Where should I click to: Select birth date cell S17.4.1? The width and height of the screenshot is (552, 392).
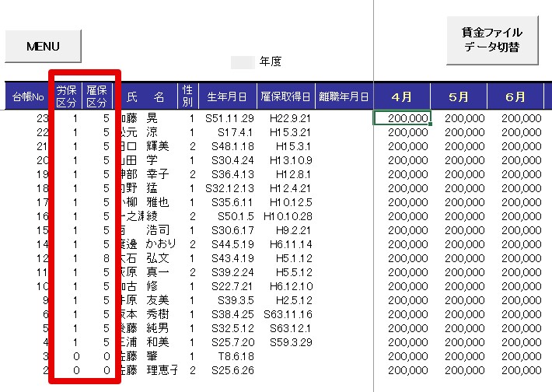point(235,132)
